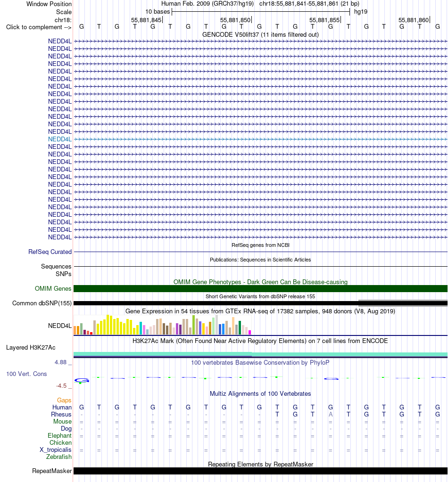Click the Zebrafish alignment row label
Screen dimensions: 448x482
pos(59,457)
